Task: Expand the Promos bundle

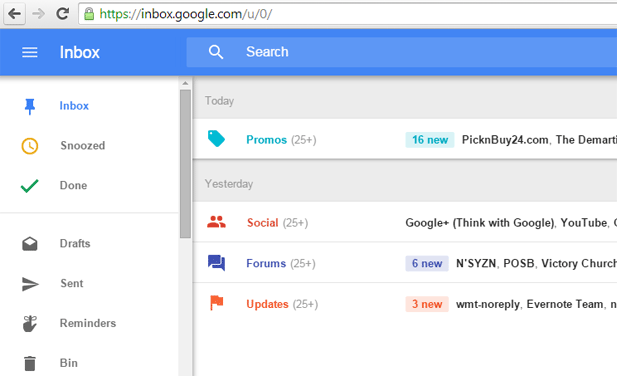Action: click(x=405, y=139)
